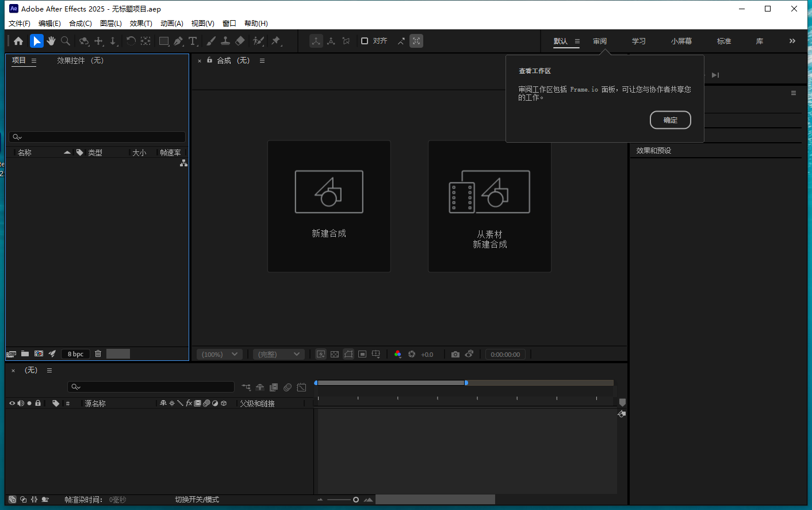This screenshot has height=510, width=812.
Task: Open the 默认 workspace menu
Action: click(x=577, y=41)
